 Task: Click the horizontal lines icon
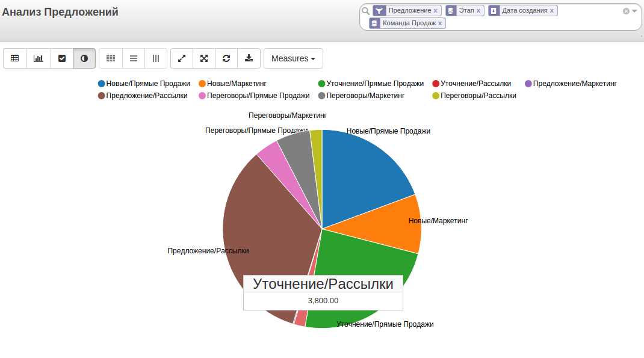(x=134, y=58)
